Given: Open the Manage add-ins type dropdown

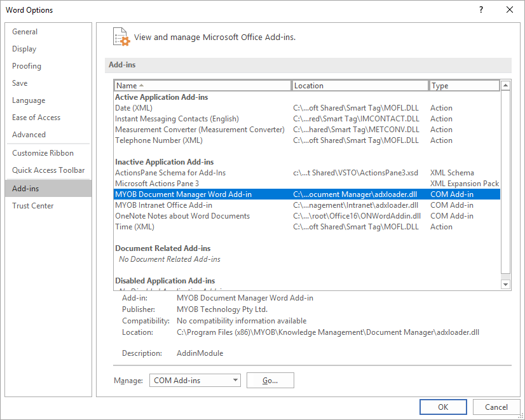Looking at the screenshot, I should 194,380.
